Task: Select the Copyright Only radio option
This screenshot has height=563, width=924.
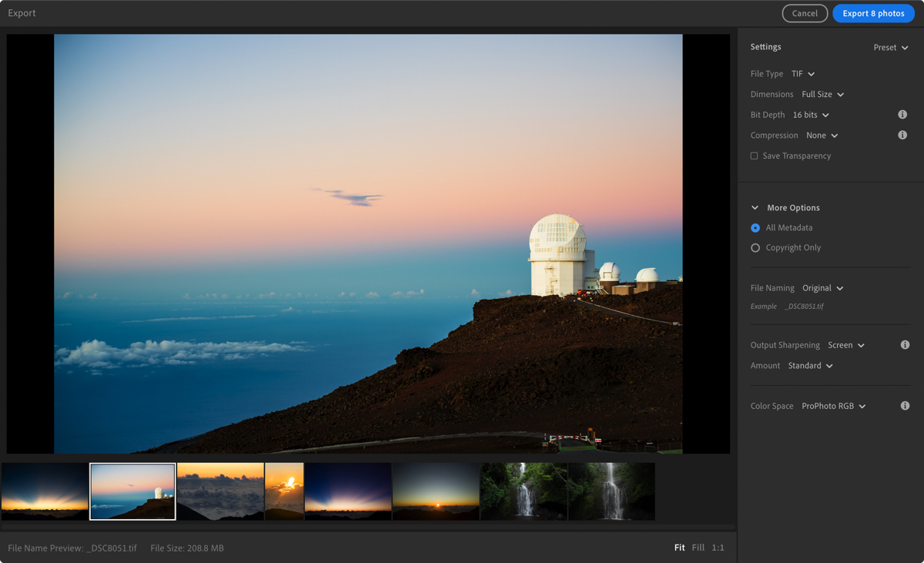Action: pos(755,248)
